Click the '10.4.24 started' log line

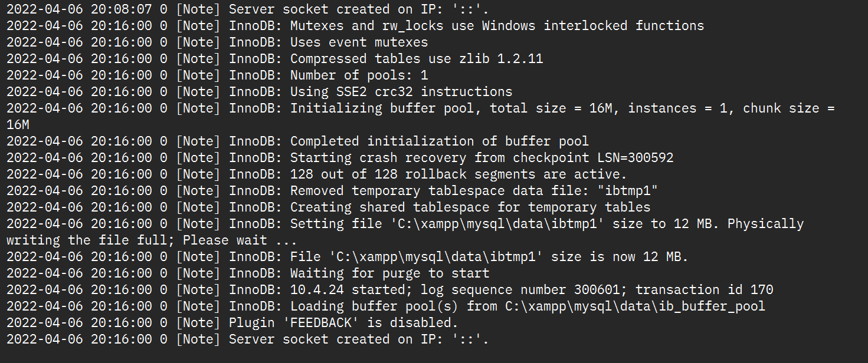click(390, 290)
